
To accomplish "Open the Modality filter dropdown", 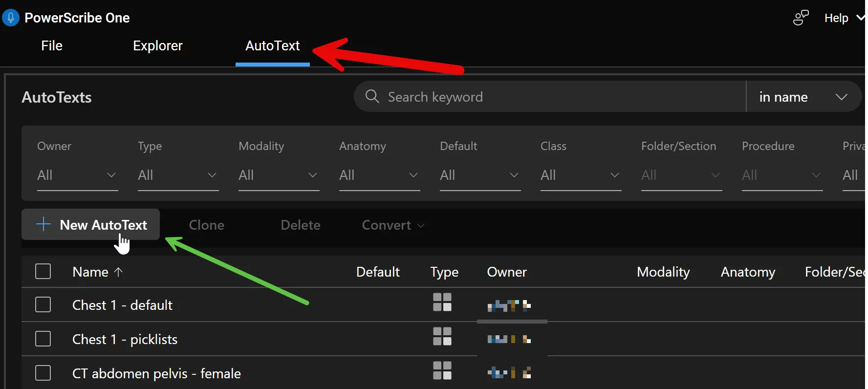I will (x=279, y=175).
